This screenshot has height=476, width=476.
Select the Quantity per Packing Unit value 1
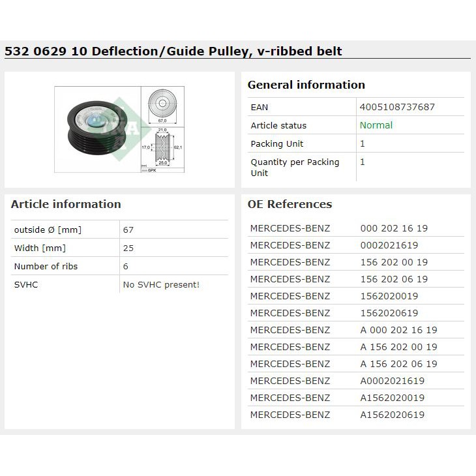362,162
